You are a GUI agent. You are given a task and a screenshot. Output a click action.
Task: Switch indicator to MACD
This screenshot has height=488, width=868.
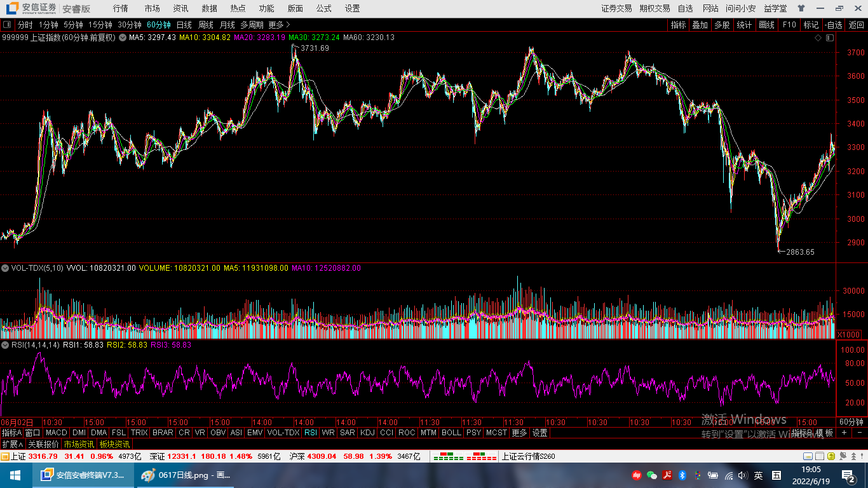pyautogui.click(x=56, y=433)
